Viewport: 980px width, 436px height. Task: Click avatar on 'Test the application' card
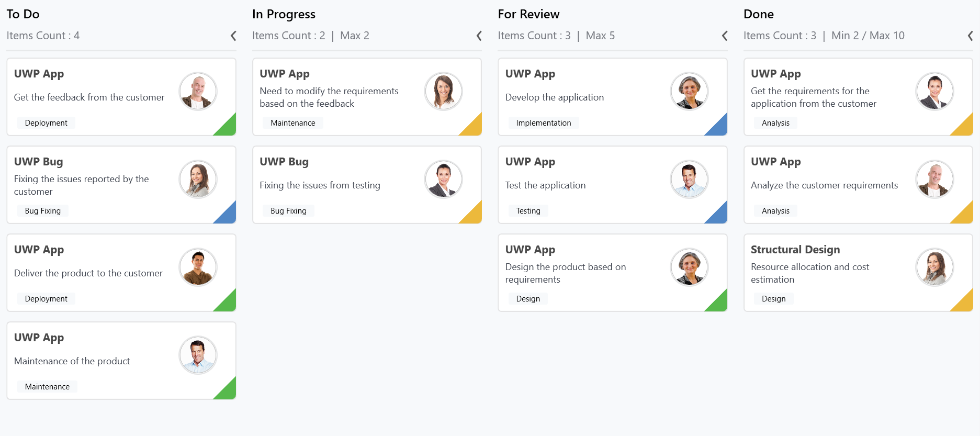click(689, 179)
